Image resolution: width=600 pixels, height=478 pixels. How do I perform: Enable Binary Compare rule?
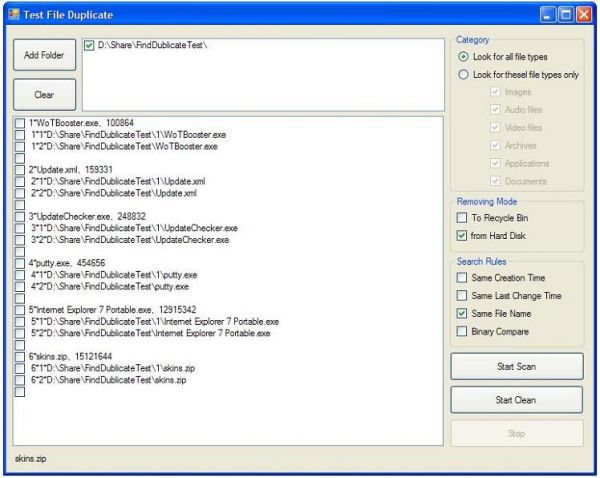click(462, 331)
